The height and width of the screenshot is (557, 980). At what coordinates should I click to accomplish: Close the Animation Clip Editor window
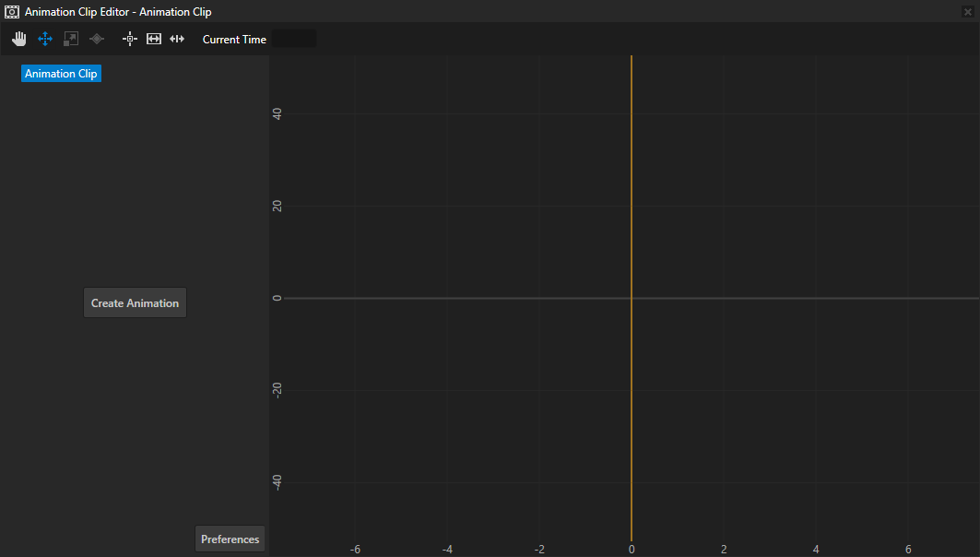967,12
